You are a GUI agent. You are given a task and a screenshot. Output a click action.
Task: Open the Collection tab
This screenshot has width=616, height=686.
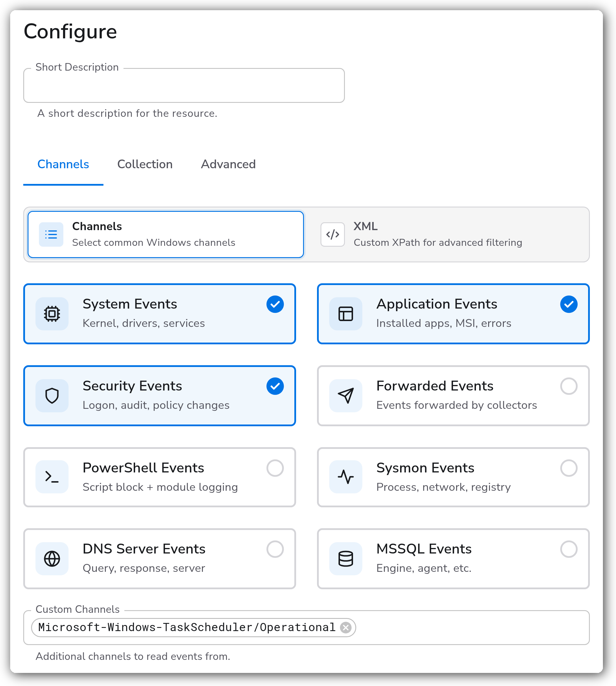pyautogui.click(x=145, y=164)
